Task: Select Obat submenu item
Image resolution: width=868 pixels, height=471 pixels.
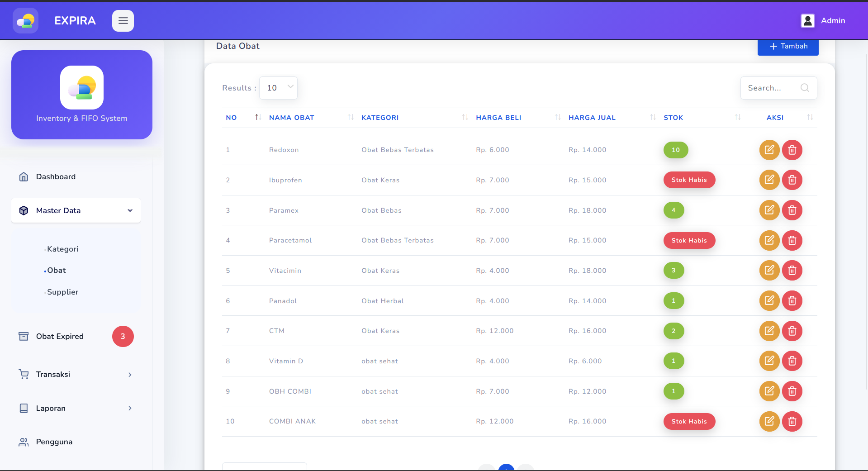Action: point(56,270)
